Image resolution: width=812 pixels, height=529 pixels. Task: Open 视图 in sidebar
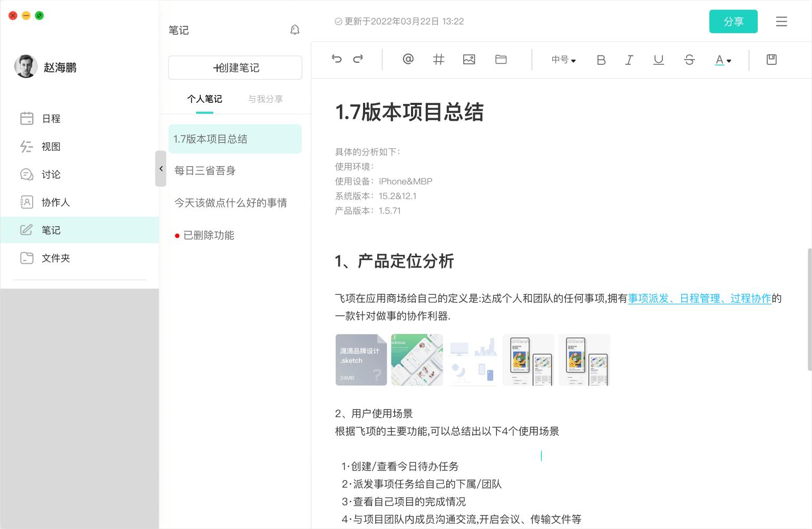click(80, 147)
